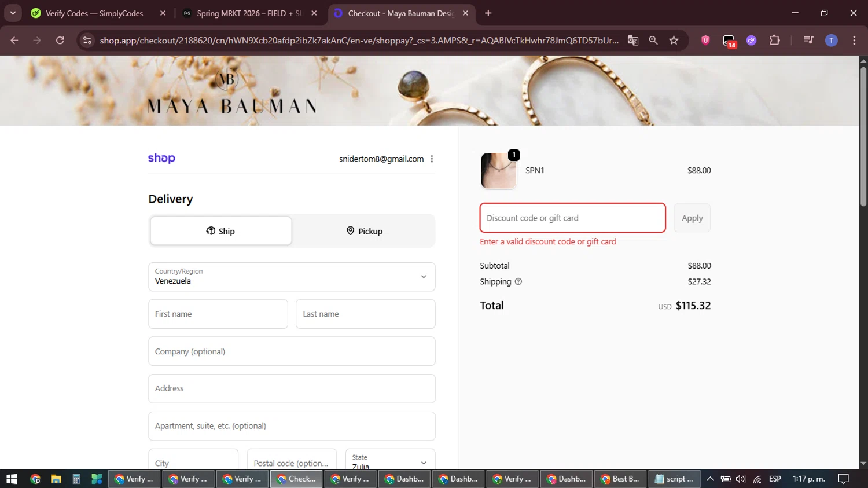The width and height of the screenshot is (868, 488).
Task: Open the Translate page icon
Action: (x=633, y=40)
